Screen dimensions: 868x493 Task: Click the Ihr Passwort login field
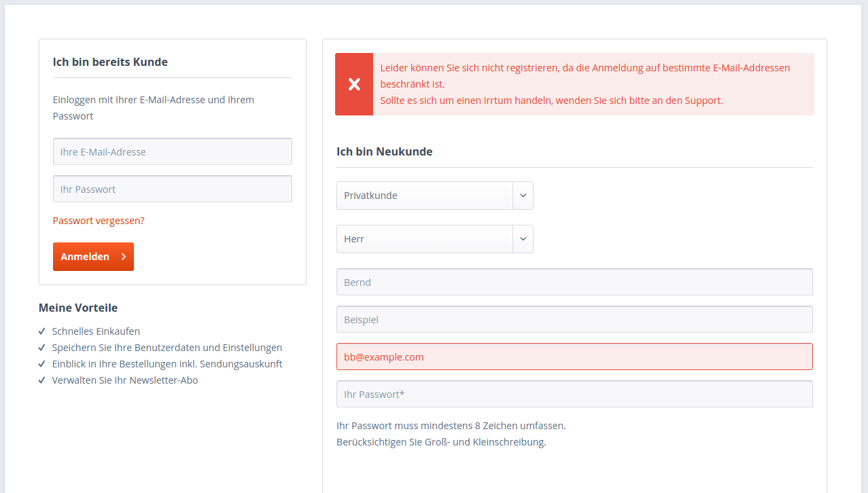tap(173, 189)
